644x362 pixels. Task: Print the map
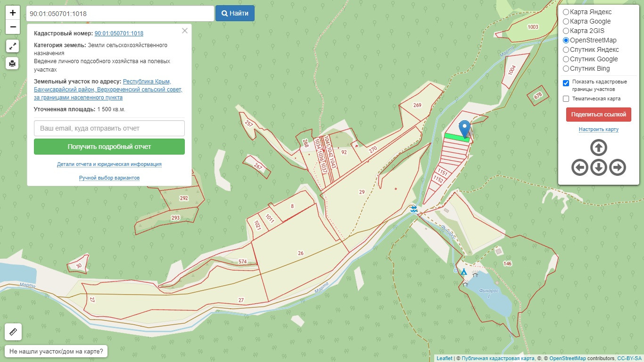coord(13,63)
